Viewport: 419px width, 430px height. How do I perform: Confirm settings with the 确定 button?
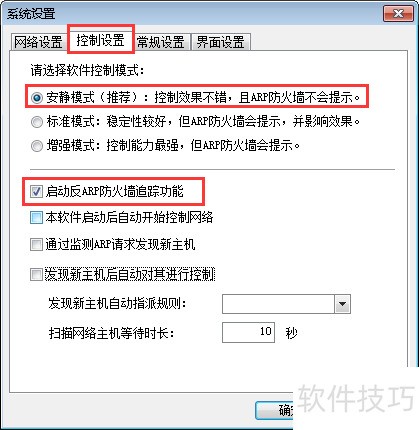(275, 410)
